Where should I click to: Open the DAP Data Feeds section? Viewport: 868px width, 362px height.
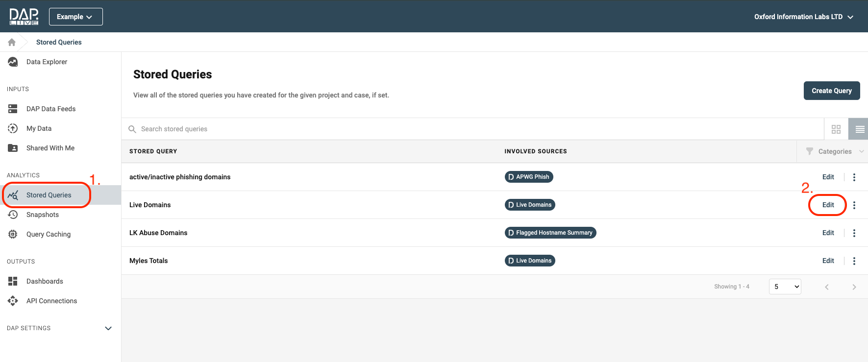coord(50,109)
